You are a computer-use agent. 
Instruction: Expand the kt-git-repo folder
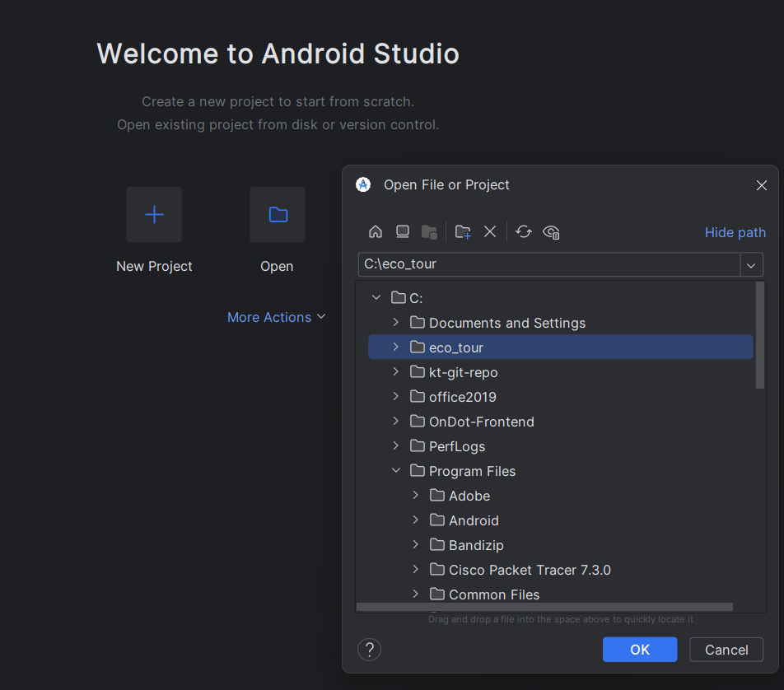point(395,371)
